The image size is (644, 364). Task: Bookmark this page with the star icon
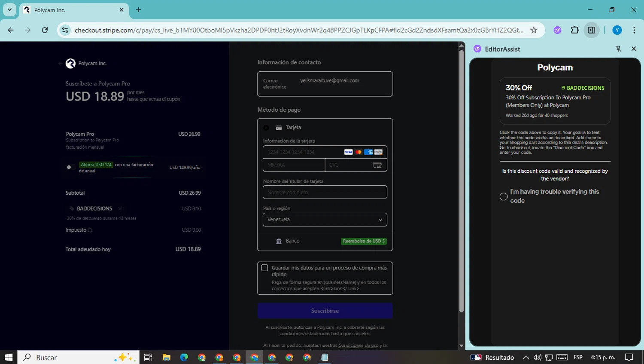(534, 30)
